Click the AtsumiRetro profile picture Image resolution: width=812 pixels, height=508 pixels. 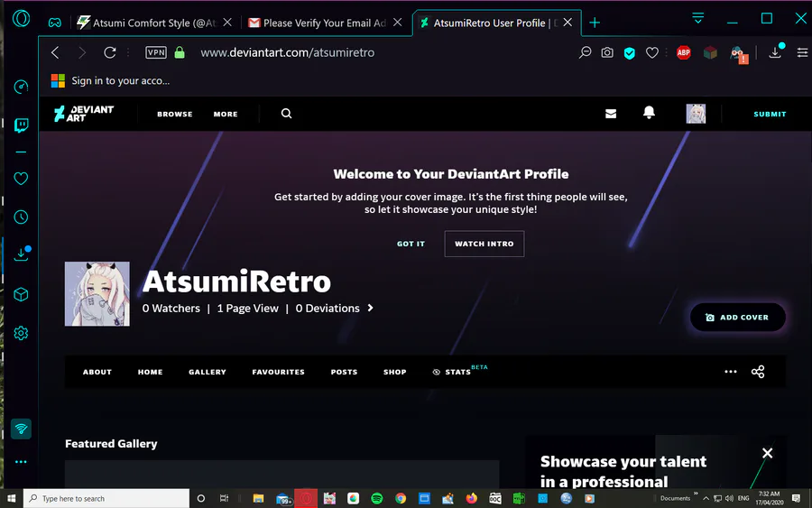click(97, 293)
